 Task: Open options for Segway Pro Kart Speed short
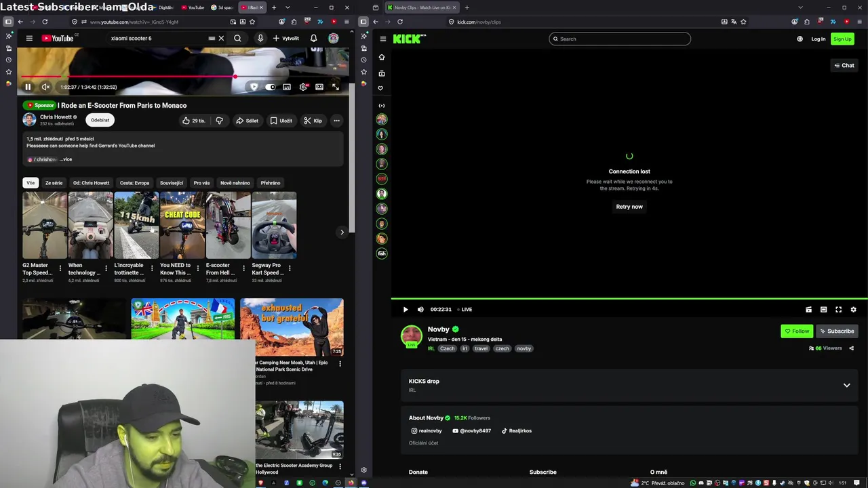290,268
